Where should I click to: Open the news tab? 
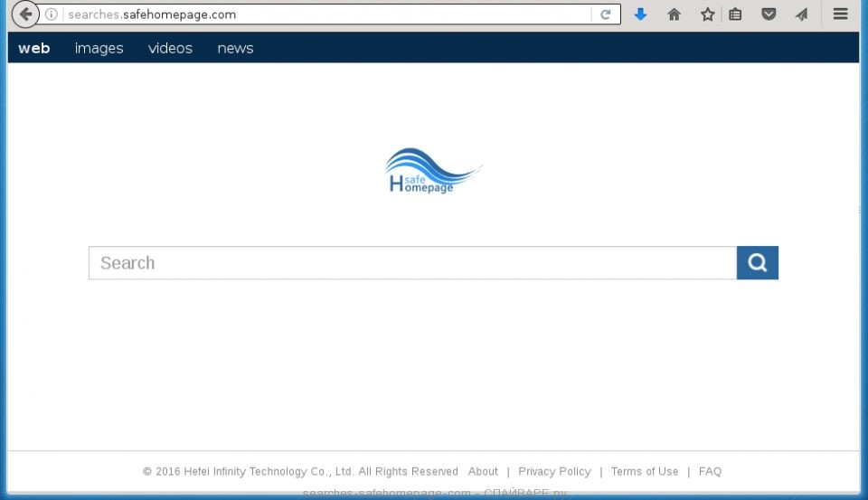tap(235, 48)
